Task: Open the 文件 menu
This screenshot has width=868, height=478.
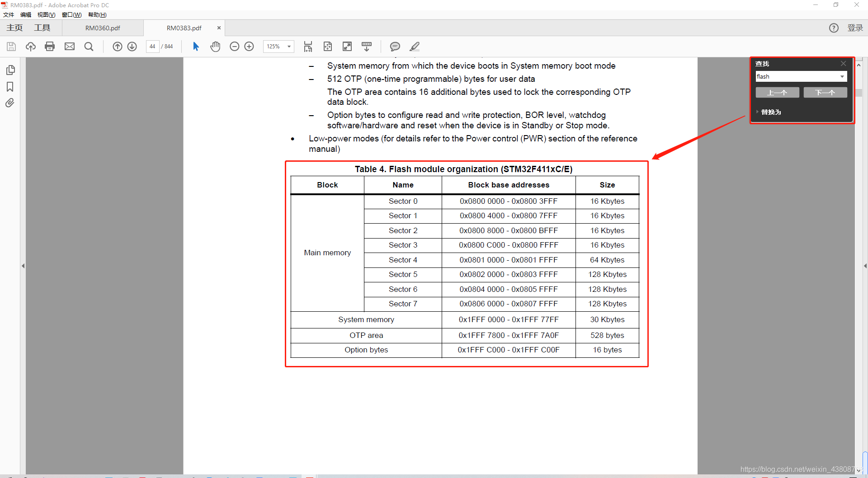Action: (x=9, y=15)
